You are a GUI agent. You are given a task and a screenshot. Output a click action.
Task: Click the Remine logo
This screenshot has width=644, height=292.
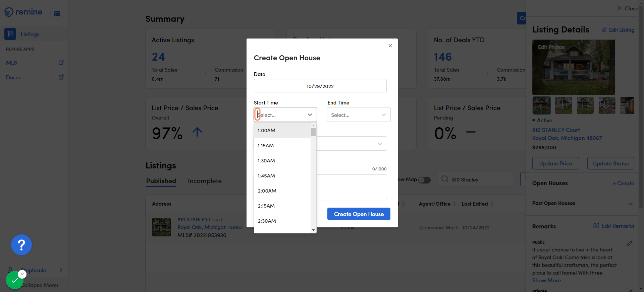coord(23,12)
